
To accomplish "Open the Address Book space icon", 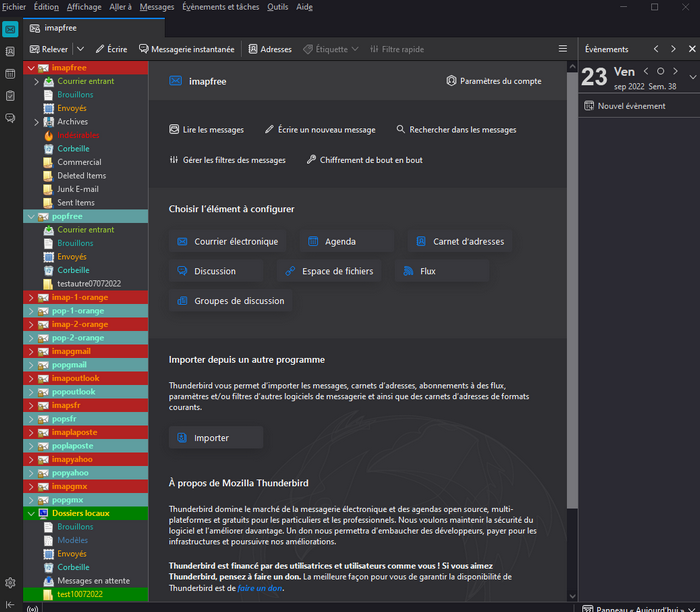I will coord(10,52).
